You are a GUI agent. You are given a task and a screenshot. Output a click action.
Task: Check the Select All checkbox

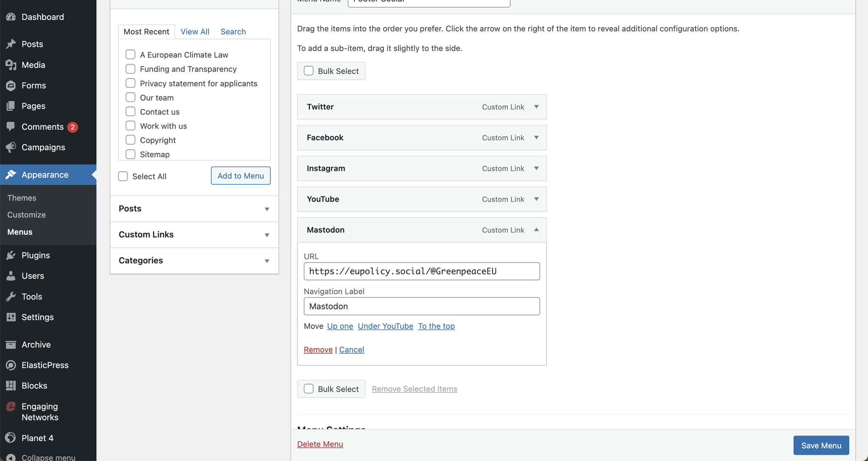click(123, 176)
